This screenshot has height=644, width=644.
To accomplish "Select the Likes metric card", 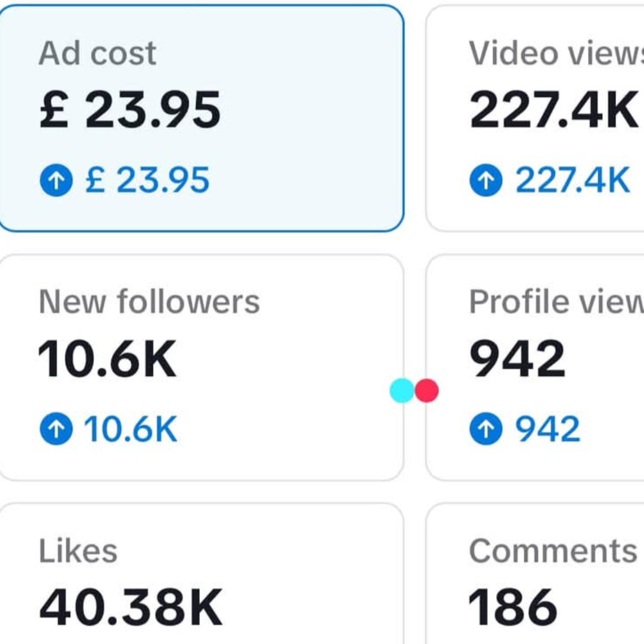I will pos(202,574).
